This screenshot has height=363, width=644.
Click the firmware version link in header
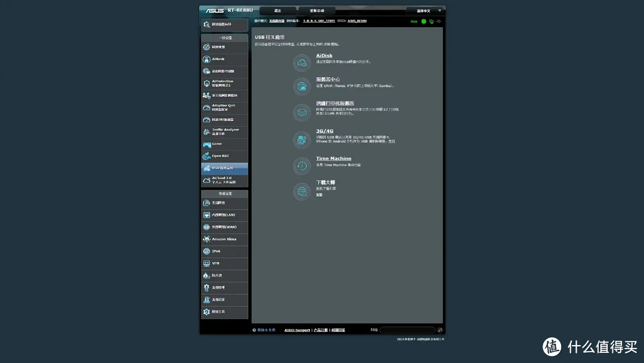tap(318, 21)
